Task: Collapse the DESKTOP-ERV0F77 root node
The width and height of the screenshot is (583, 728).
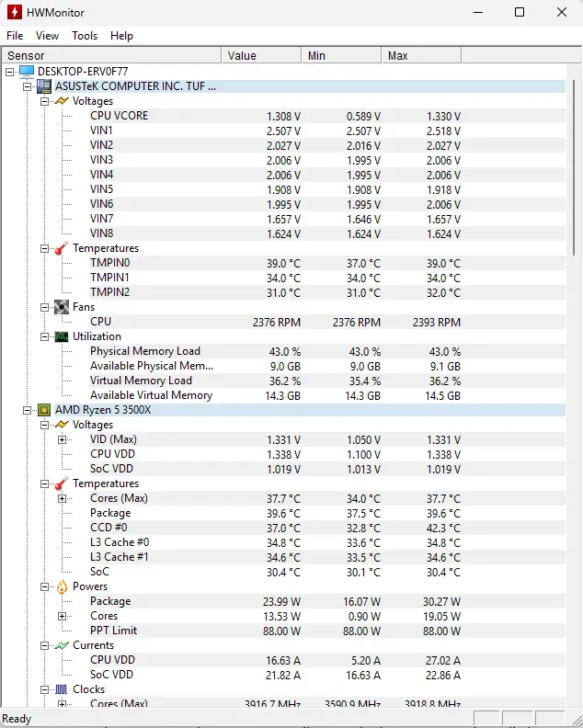Action: pos(10,72)
